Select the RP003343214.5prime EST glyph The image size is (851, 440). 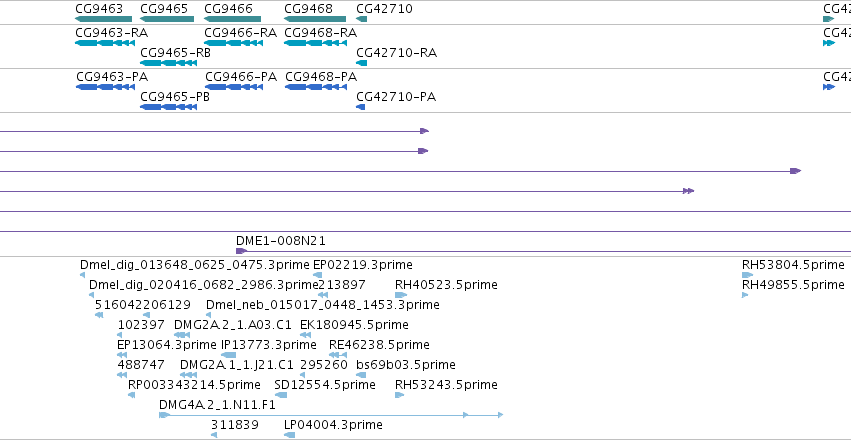pyautogui.click(x=131, y=396)
